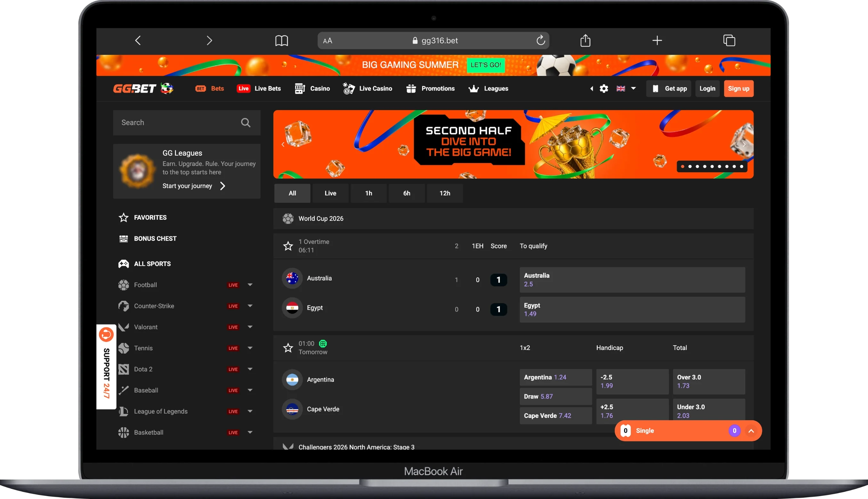Select Dota 2 in the sports list
This screenshot has height=499, width=868.
pyautogui.click(x=143, y=369)
